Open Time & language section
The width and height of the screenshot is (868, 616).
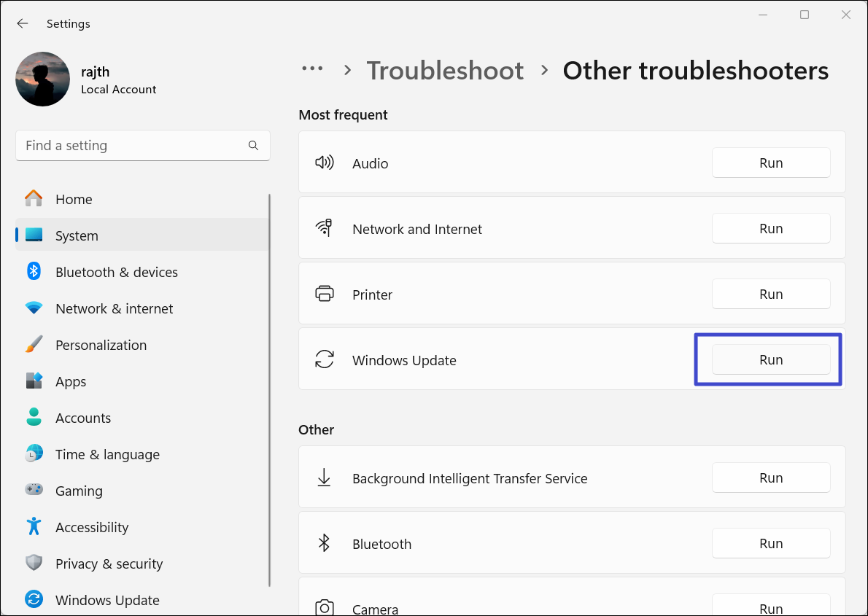click(x=107, y=454)
